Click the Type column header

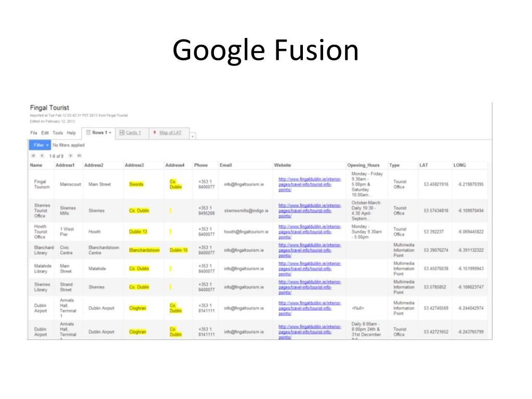394,165
